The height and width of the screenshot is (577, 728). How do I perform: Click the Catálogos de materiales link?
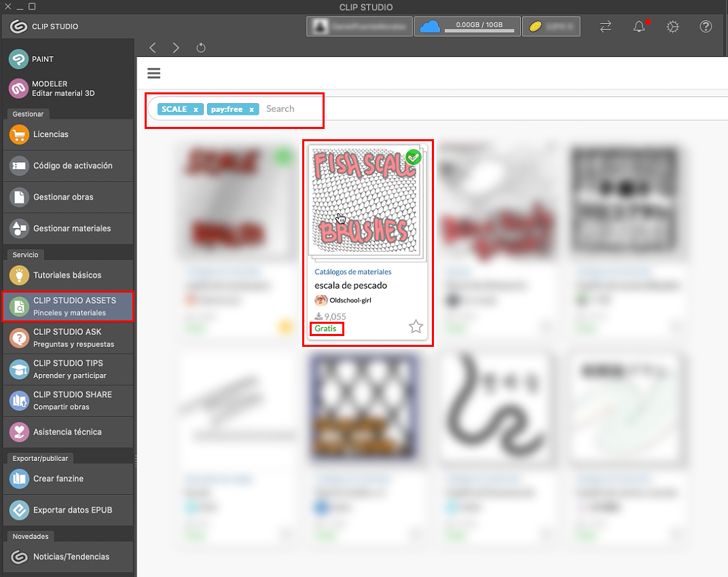pos(353,272)
